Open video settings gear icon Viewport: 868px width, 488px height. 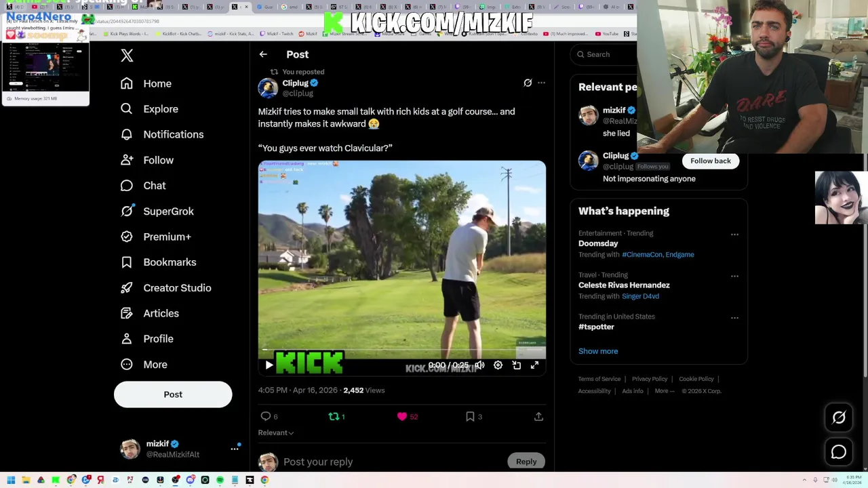[x=498, y=365]
